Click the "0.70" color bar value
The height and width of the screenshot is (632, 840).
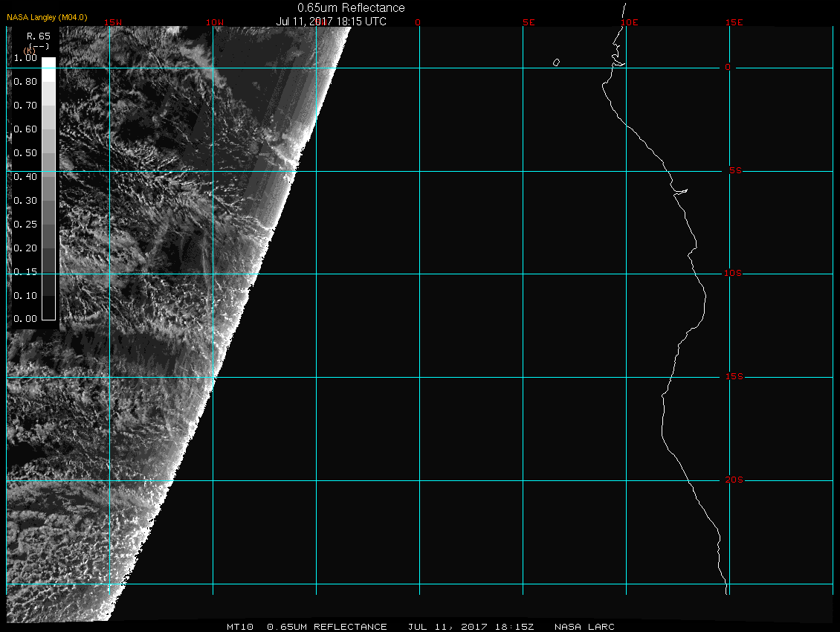click(25, 105)
